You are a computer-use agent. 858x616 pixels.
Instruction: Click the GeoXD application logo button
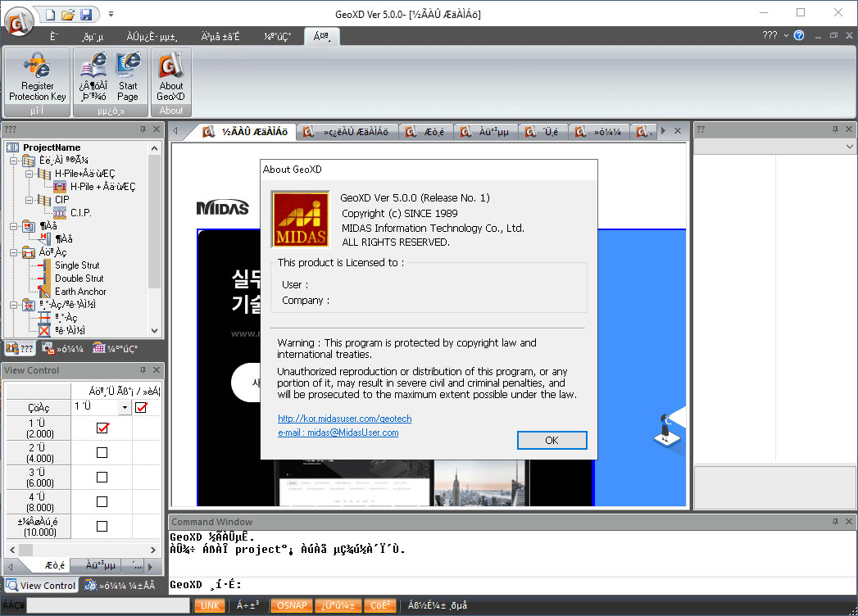pos(18,18)
